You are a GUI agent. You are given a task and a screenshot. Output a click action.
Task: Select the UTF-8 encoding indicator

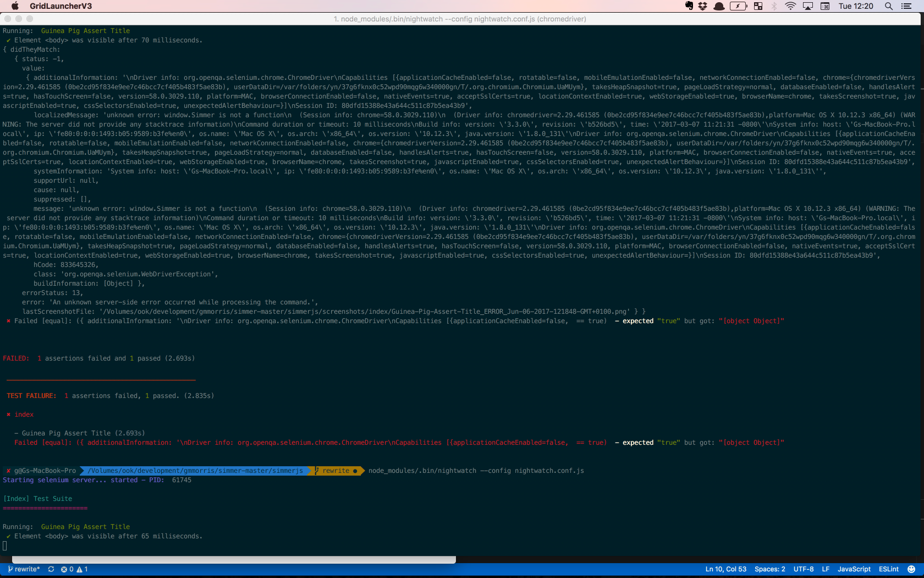tap(803, 569)
